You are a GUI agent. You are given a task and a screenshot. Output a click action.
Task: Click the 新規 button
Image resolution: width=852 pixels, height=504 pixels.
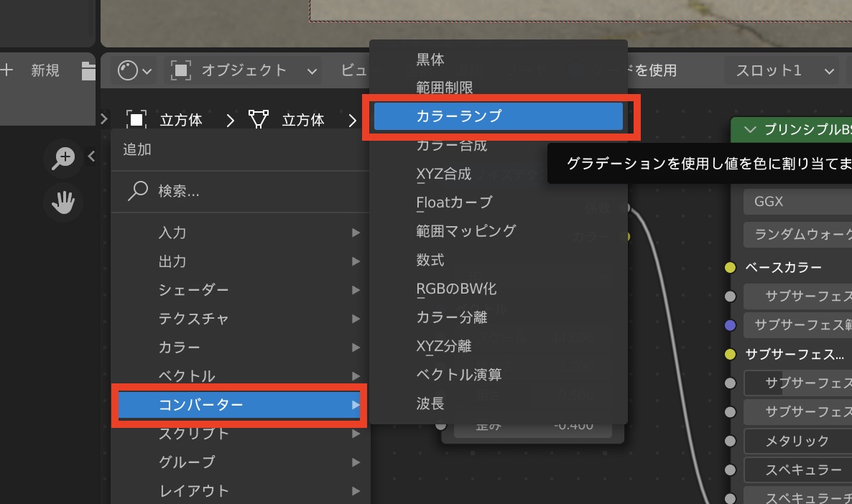45,70
